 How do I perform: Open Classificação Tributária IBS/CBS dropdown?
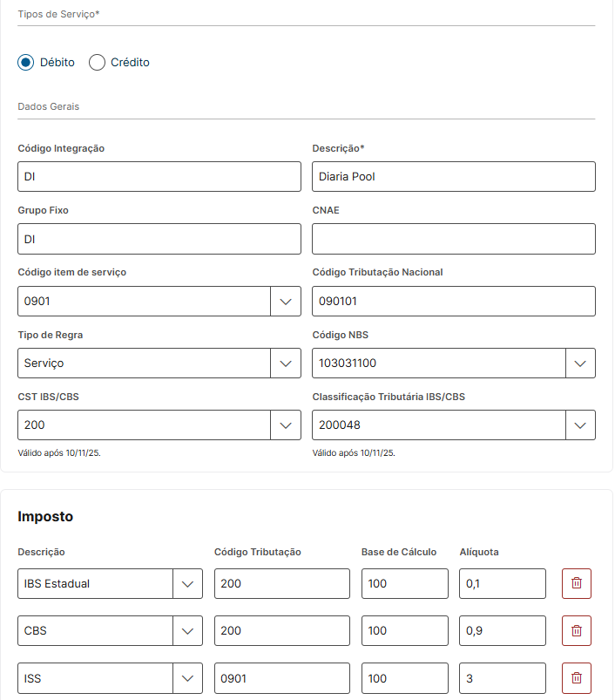click(580, 425)
